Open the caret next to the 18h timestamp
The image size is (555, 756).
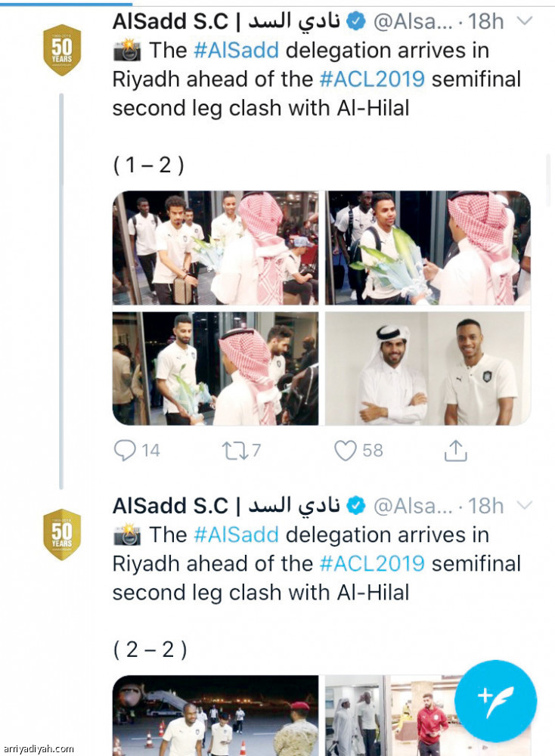tap(525, 21)
